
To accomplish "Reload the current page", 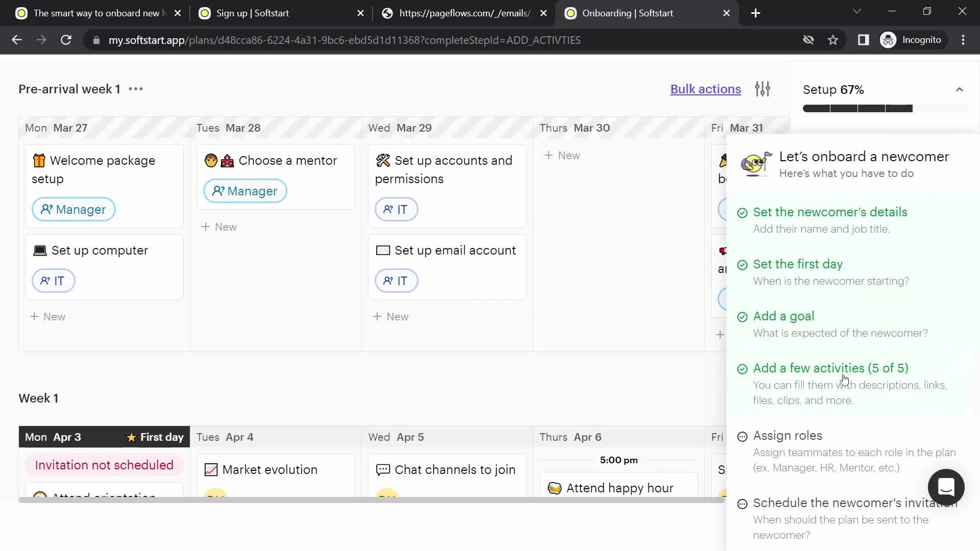I will click(x=66, y=40).
